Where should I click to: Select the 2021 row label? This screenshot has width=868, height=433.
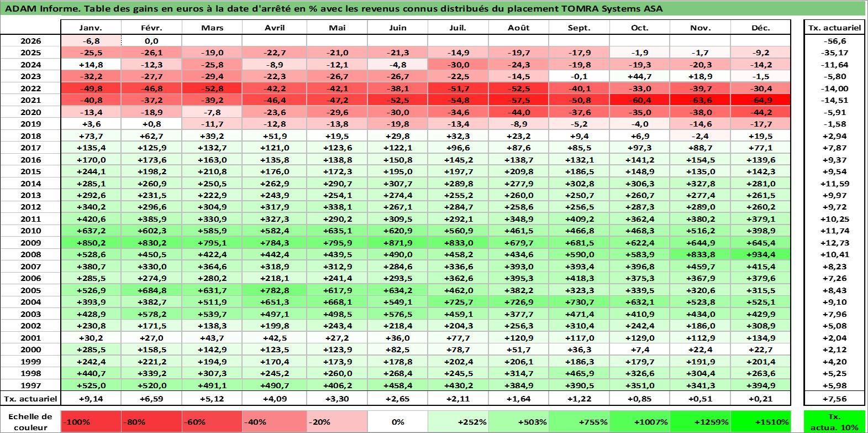[30, 100]
